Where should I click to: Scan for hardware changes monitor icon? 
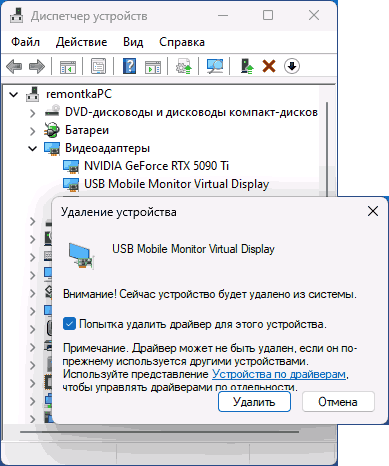[215, 66]
